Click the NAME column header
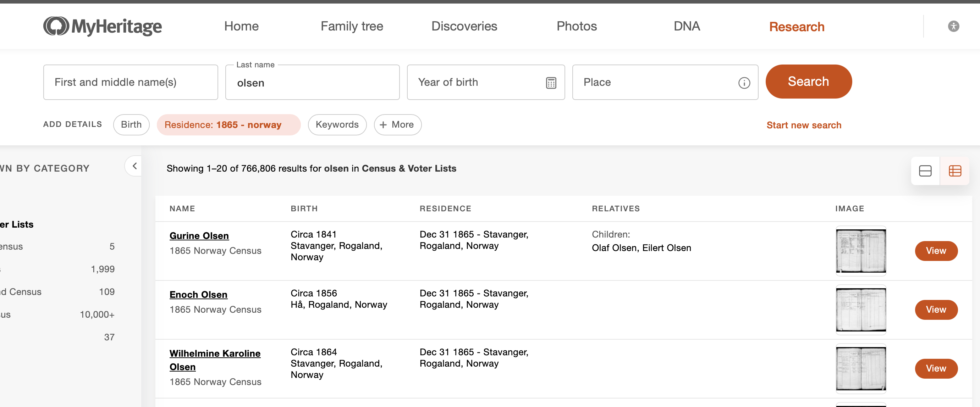The image size is (980, 407). 182,208
